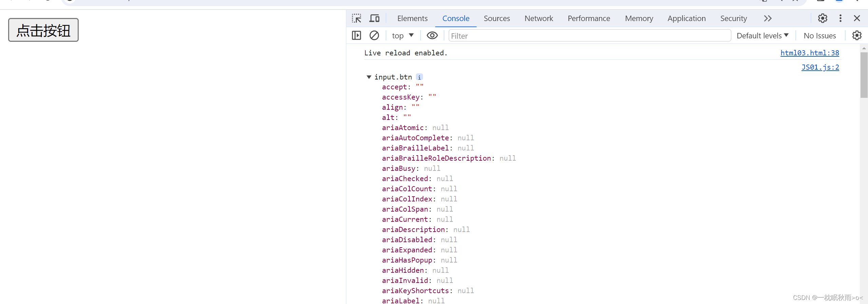The height and width of the screenshot is (304, 868).
Task: Open the top JavaScript context dropdown
Action: pyautogui.click(x=403, y=35)
